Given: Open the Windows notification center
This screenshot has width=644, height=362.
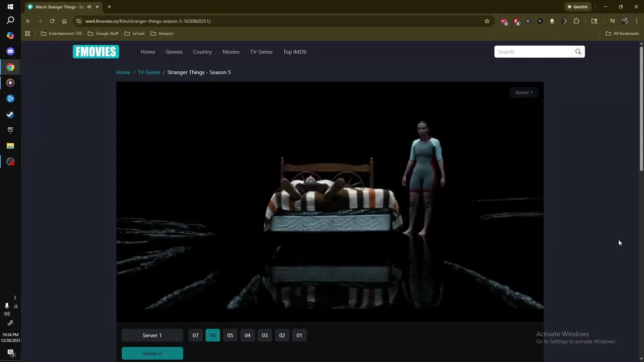Looking at the screenshot, I should click(x=10, y=352).
